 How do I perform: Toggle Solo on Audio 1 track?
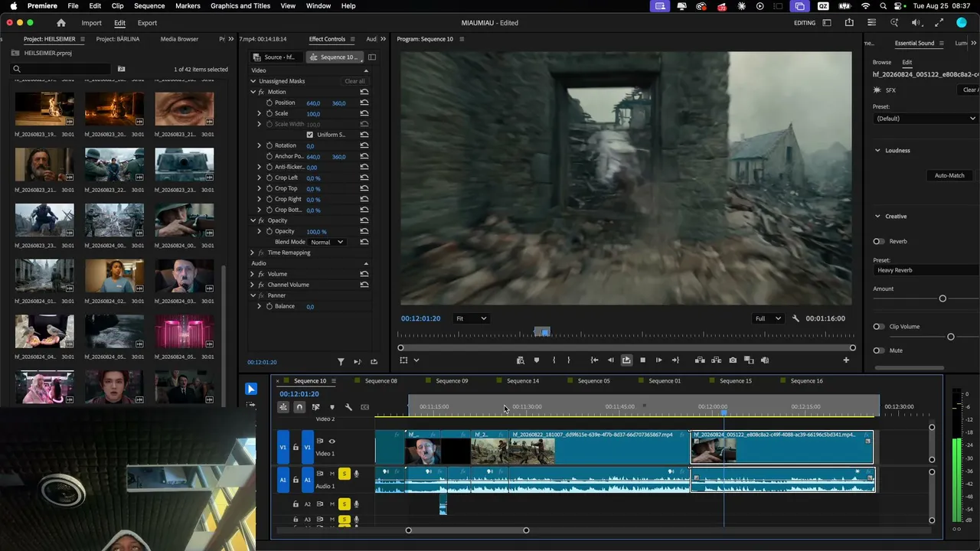(345, 474)
